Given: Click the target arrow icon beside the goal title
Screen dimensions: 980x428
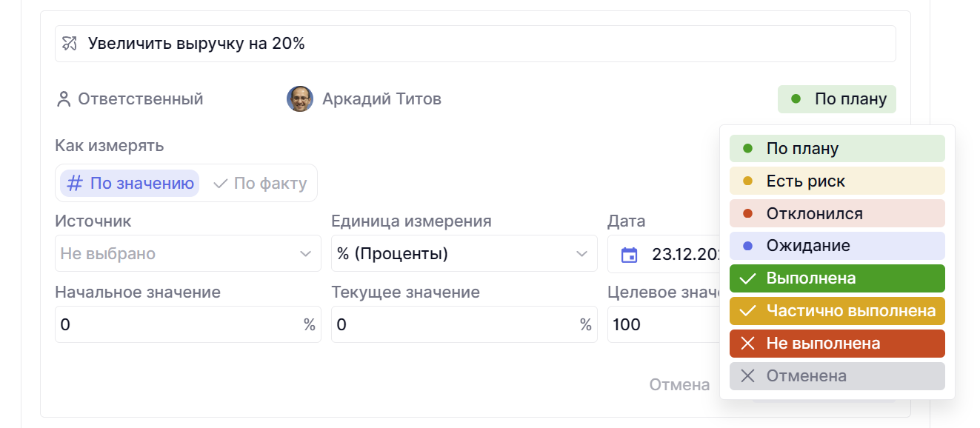Looking at the screenshot, I should (70, 44).
